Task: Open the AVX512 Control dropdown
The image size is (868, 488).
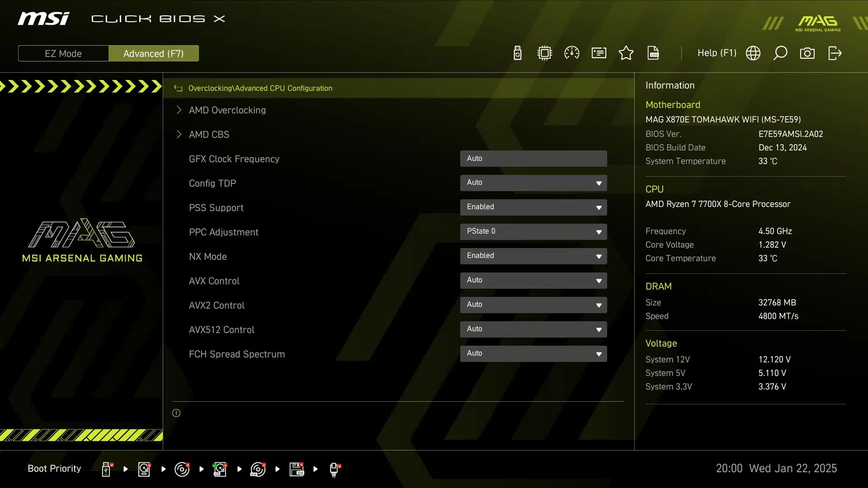Action: 533,329
